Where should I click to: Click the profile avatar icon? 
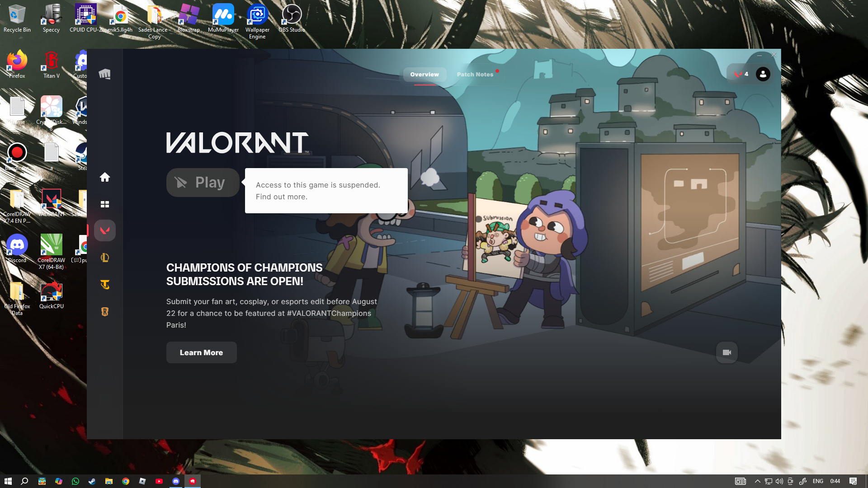763,74
